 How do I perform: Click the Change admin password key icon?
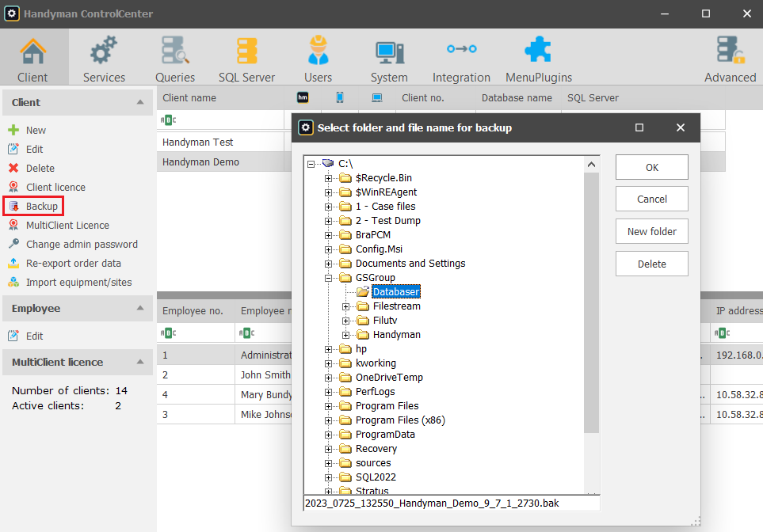(x=13, y=244)
